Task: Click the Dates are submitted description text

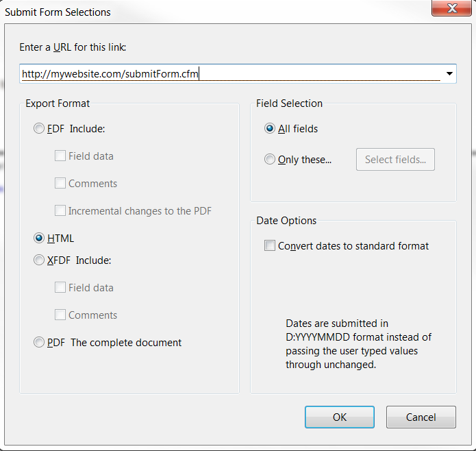Action: coord(358,344)
